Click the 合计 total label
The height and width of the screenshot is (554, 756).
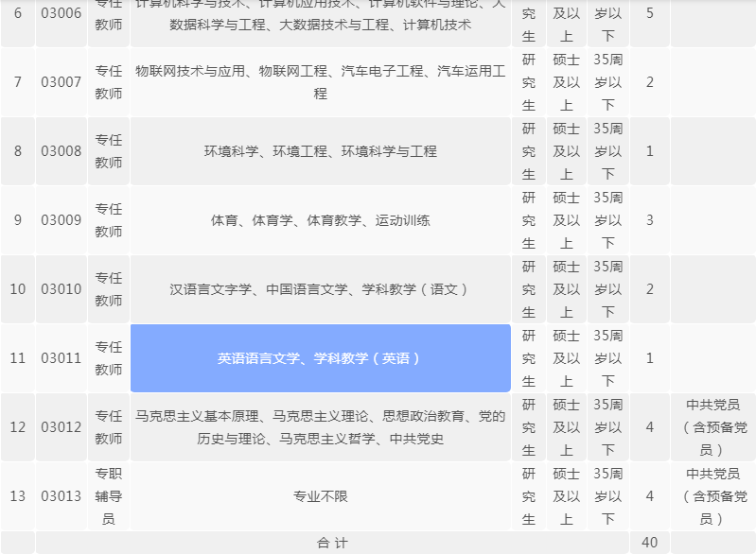tap(332, 543)
